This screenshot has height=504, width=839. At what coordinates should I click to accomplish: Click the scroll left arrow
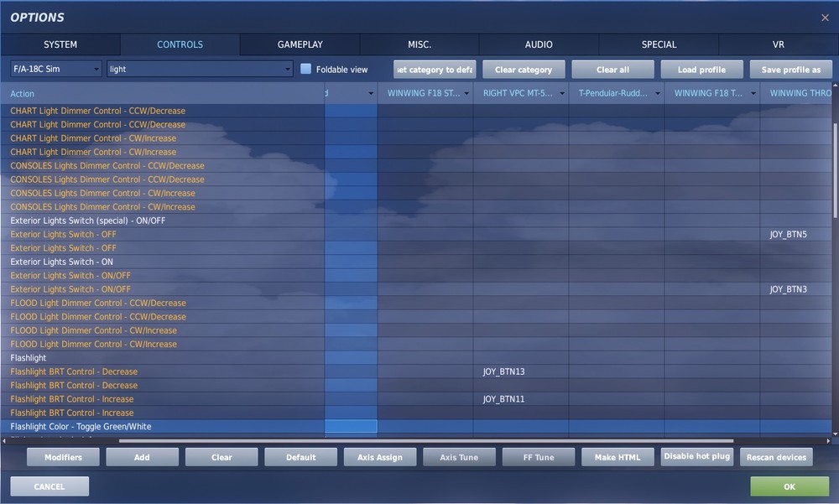point(4,441)
